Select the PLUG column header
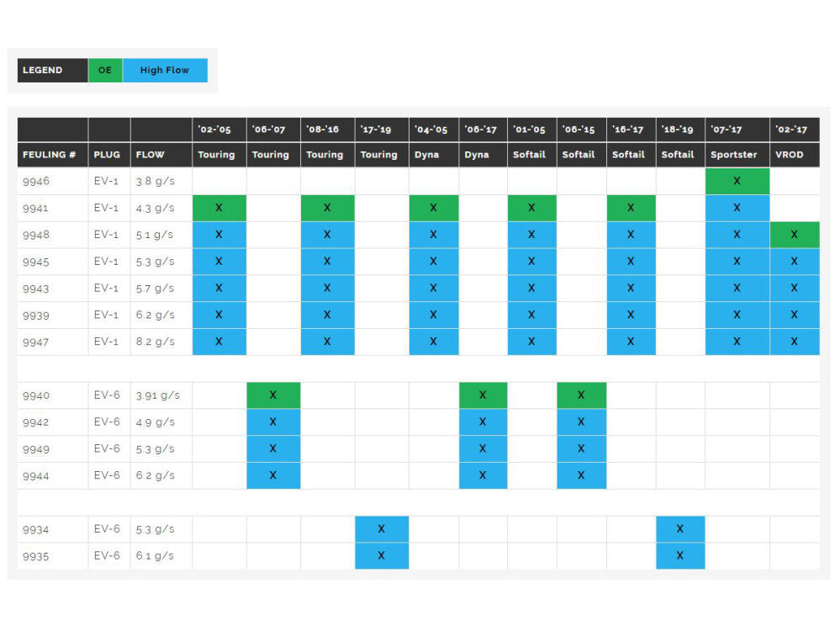 point(108,155)
